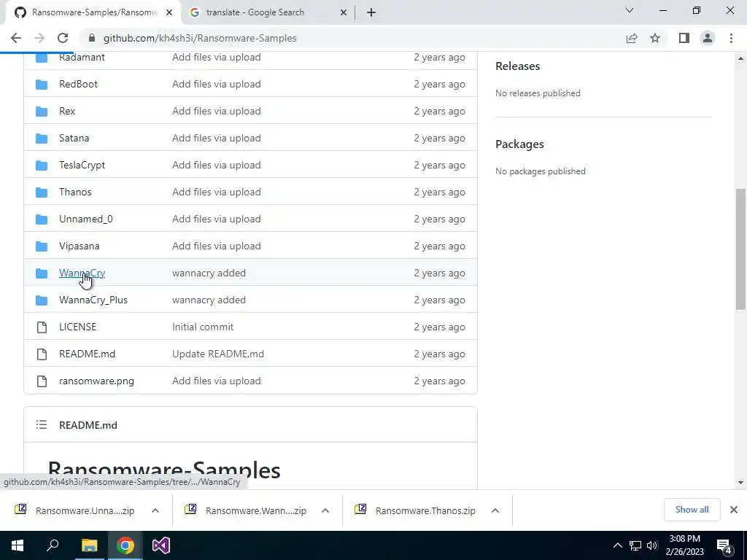The width and height of the screenshot is (747, 560).
Task: Open the 'Update README.md' commit message
Action: (x=218, y=354)
